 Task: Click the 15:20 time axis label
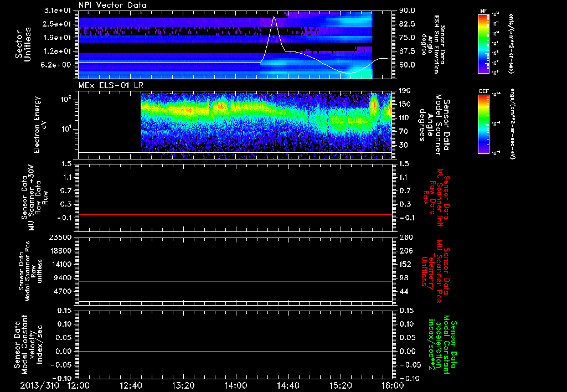[x=341, y=385]
